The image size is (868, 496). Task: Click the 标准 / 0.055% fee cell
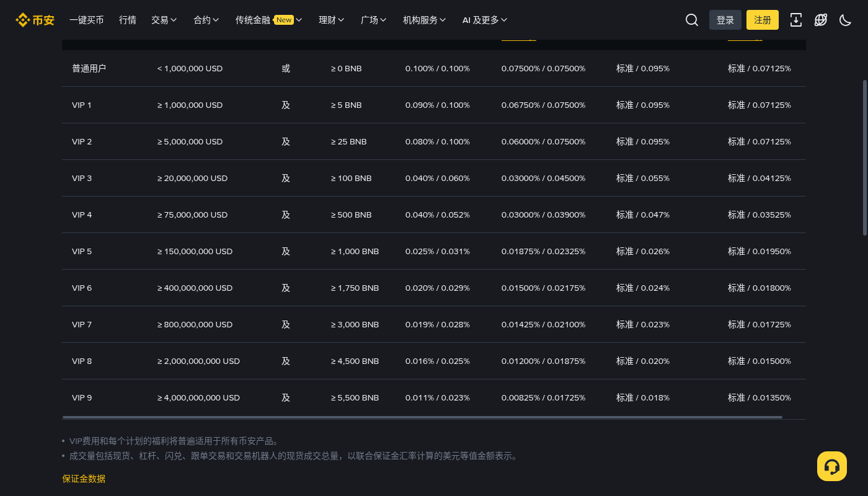[x=643, y=178]
